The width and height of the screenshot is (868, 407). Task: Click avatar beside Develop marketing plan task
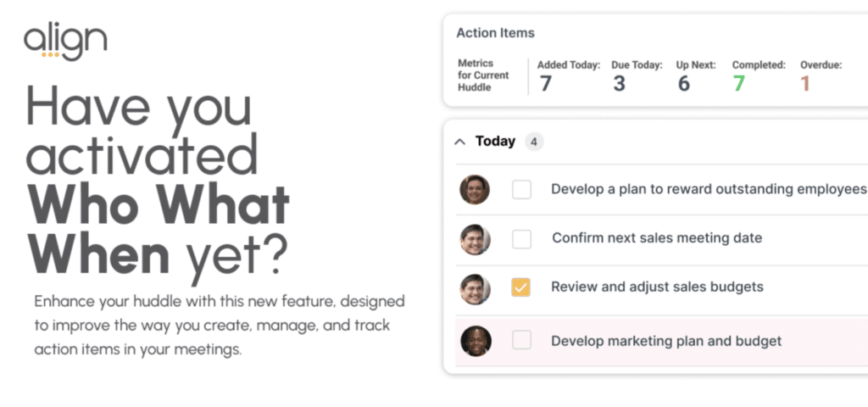click(475, 341)
